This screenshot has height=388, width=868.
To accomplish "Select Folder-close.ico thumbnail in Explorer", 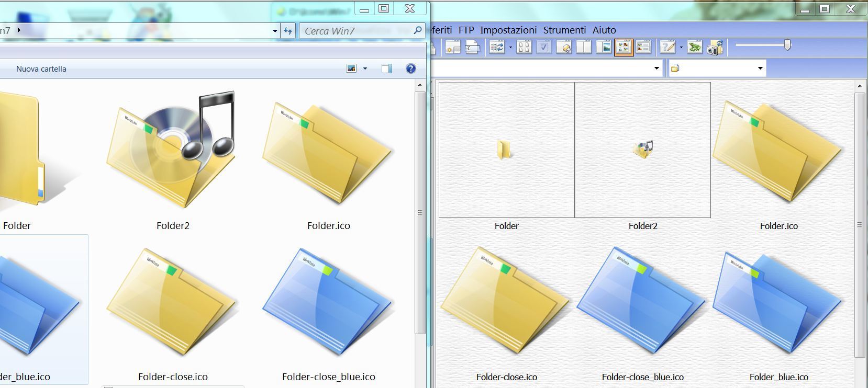I will pos(173,303).
